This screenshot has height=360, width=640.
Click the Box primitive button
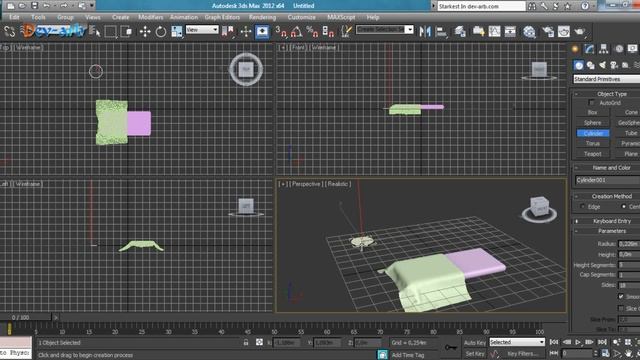pyautogui.click(x=593, y=112)
